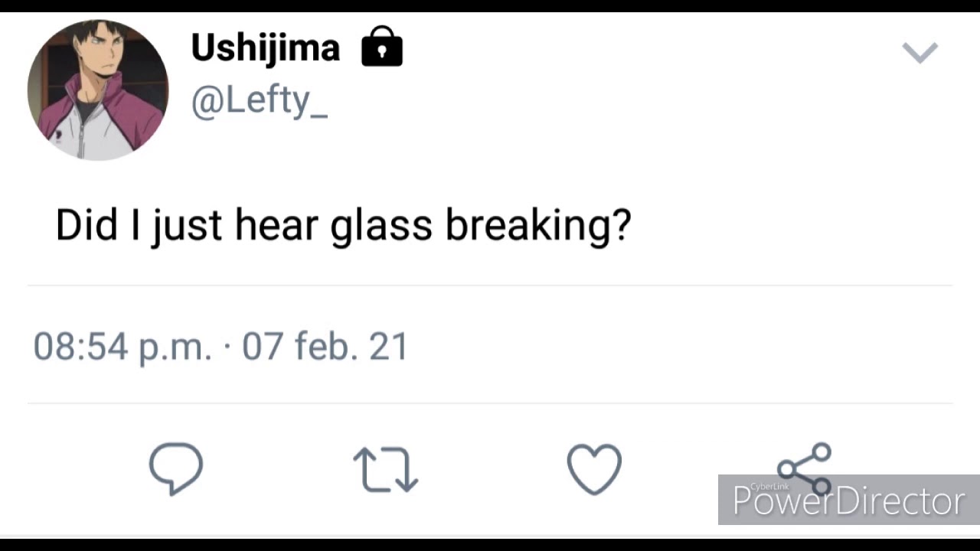The image size is (980, 551).
Task: Open Ushijima's profile picture
Action: 98,90
